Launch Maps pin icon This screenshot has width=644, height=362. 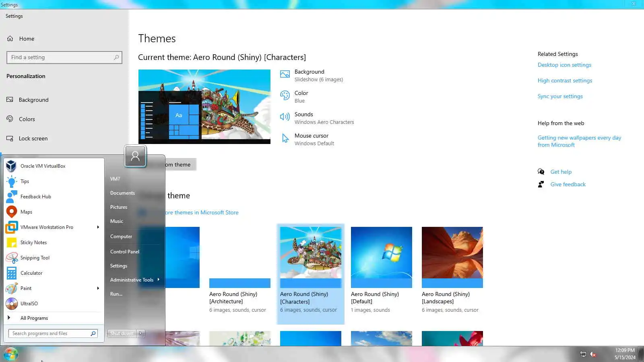[x=11, y=212]
